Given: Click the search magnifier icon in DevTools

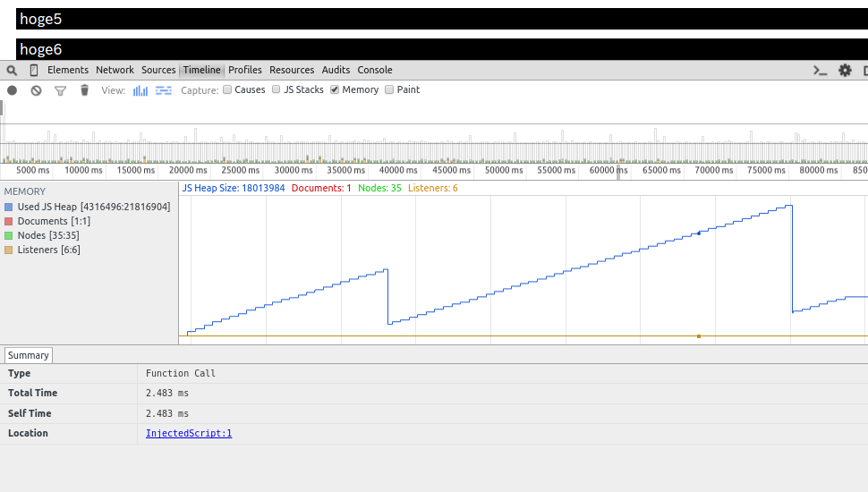Looking at the screenshot, I should coord(12,71).
